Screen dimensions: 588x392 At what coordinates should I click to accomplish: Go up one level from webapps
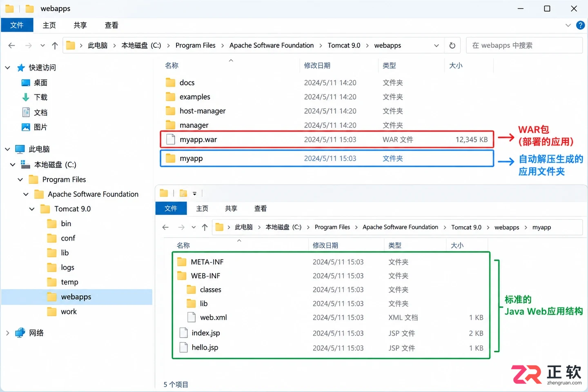(55, 45)
